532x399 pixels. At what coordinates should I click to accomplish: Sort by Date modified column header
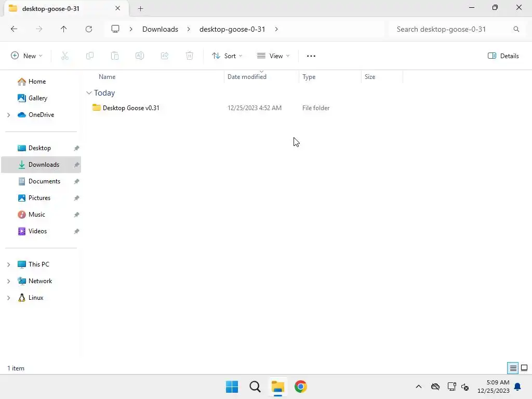click(247, 77)
